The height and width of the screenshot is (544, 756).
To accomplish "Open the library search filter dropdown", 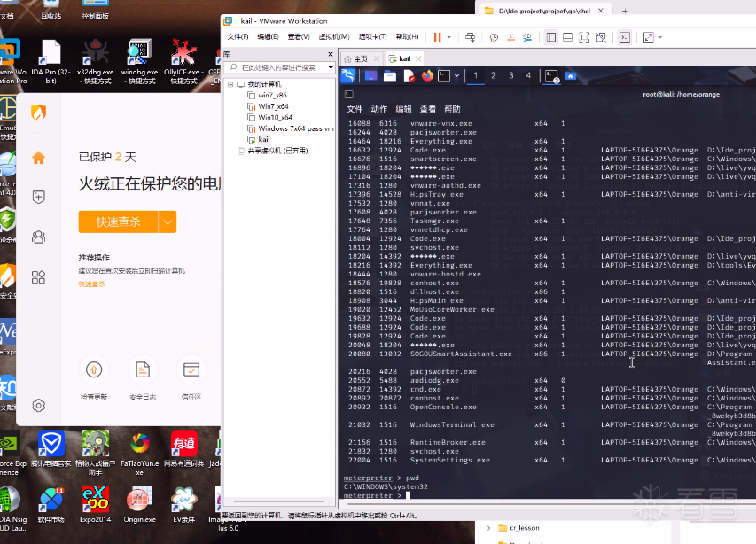I will click(x=331, y=67).
